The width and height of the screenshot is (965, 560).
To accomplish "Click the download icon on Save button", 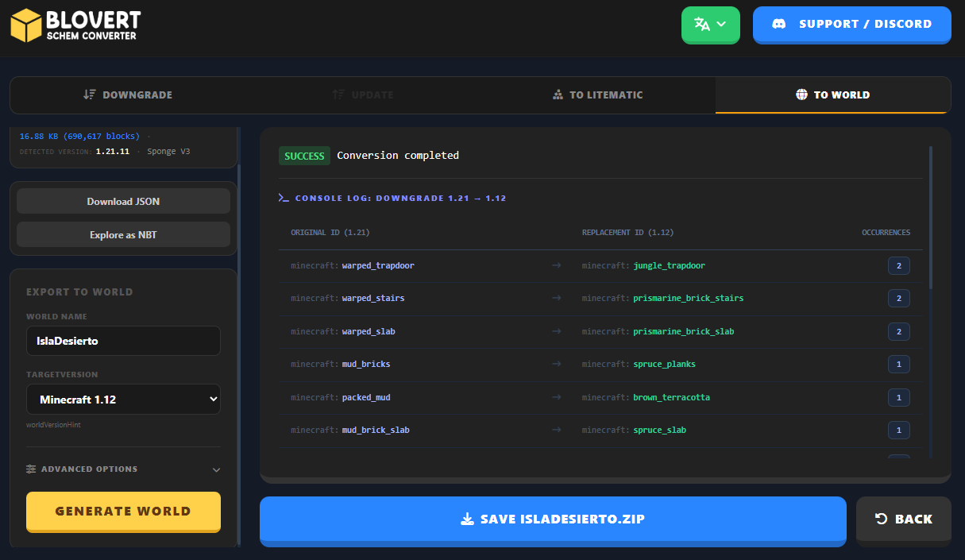I will (x=467, y=519).
